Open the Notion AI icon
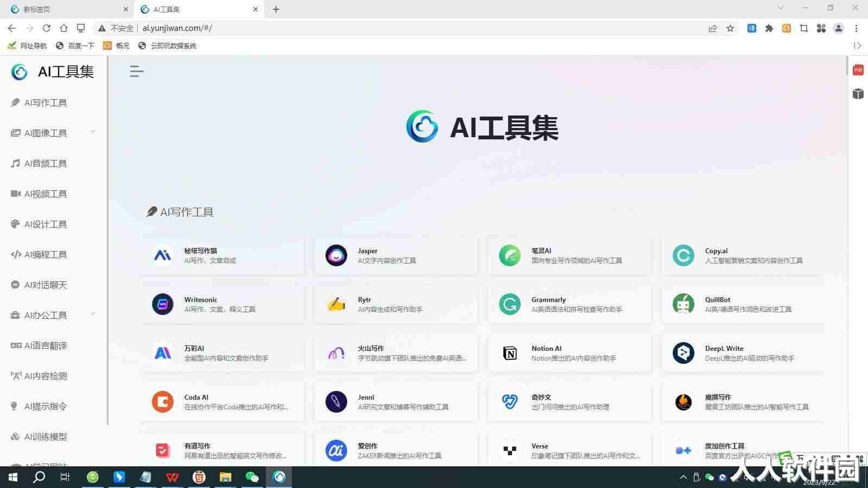The height and width of the screenshot is (488, 868). tap(510, 353)
